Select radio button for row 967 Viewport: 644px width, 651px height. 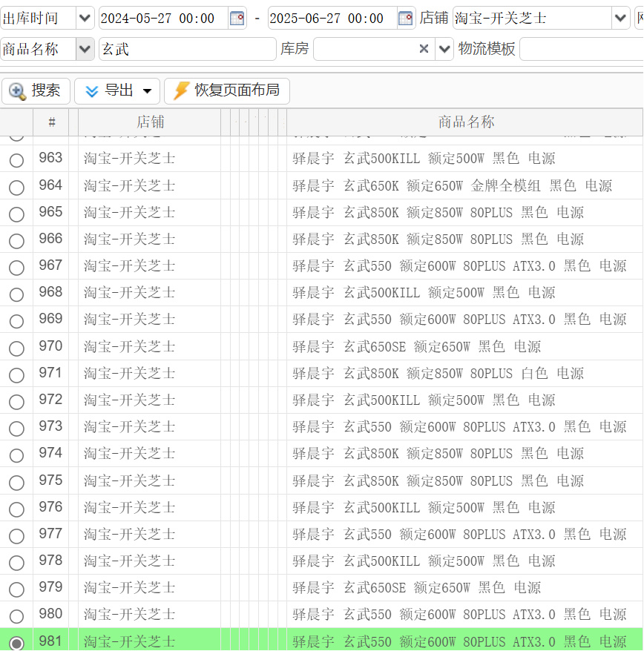pyautogui.click(x=16, y=268)
